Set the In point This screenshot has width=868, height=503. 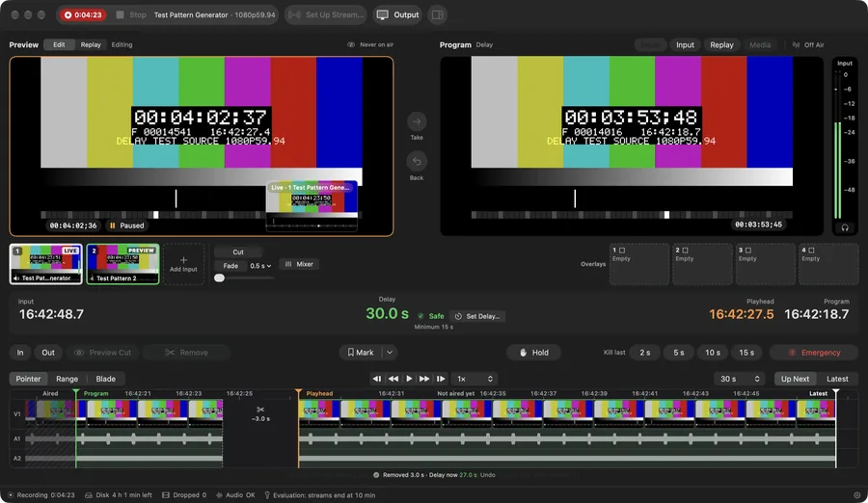[x=20, y=353]
